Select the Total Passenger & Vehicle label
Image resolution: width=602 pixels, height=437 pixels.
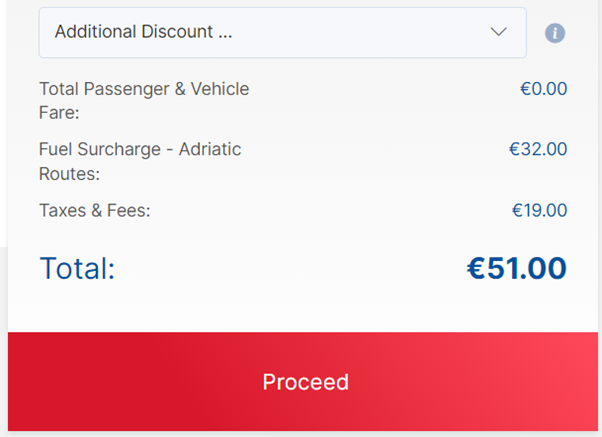pos(144,89)
